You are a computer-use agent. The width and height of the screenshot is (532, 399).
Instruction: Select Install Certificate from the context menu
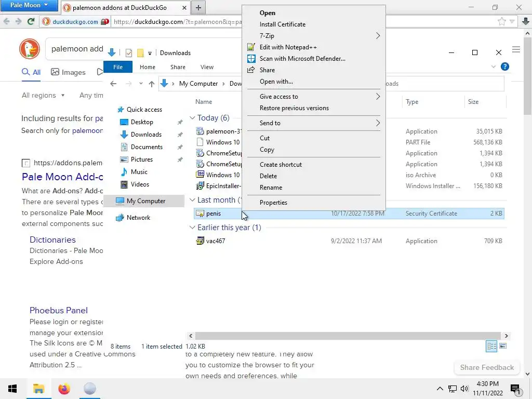(282, 24)
